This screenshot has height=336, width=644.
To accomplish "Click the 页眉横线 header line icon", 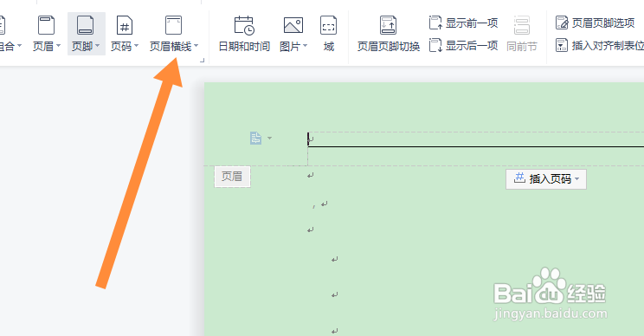I will (x=173, y=25).
